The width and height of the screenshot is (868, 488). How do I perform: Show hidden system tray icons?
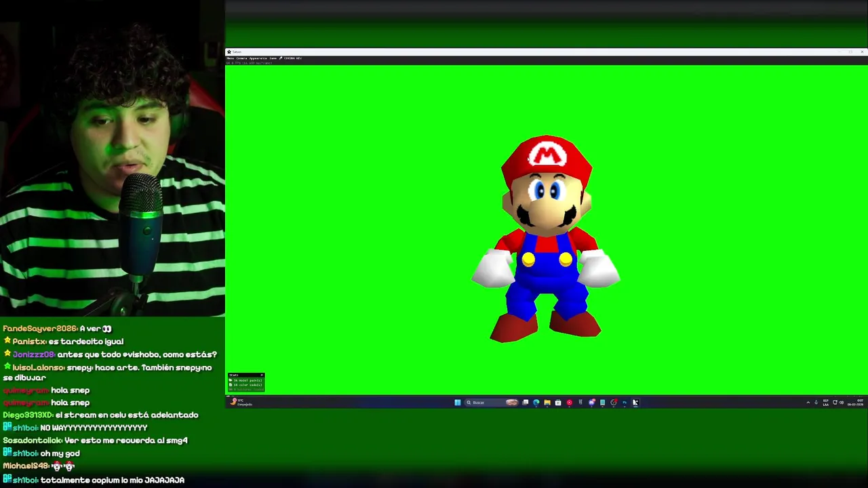tap(808, 403)
